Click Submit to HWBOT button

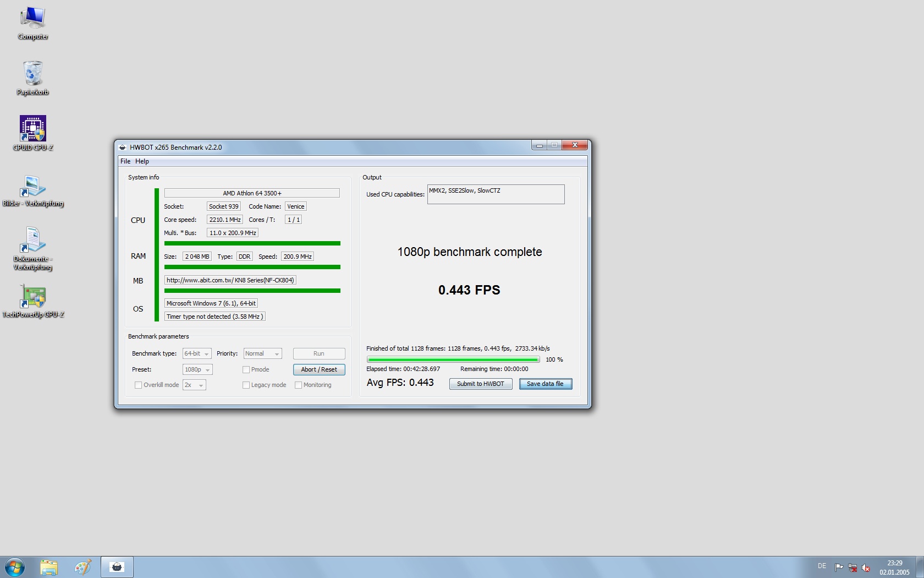coord(481,384)
